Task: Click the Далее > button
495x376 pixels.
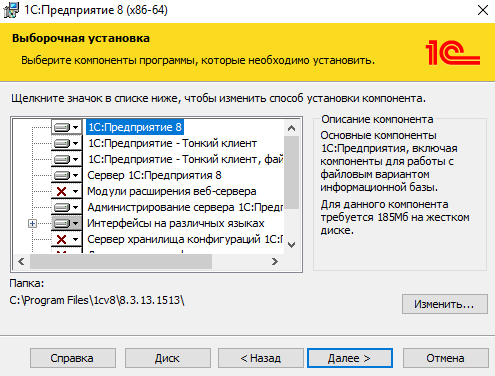Action: 350,358
